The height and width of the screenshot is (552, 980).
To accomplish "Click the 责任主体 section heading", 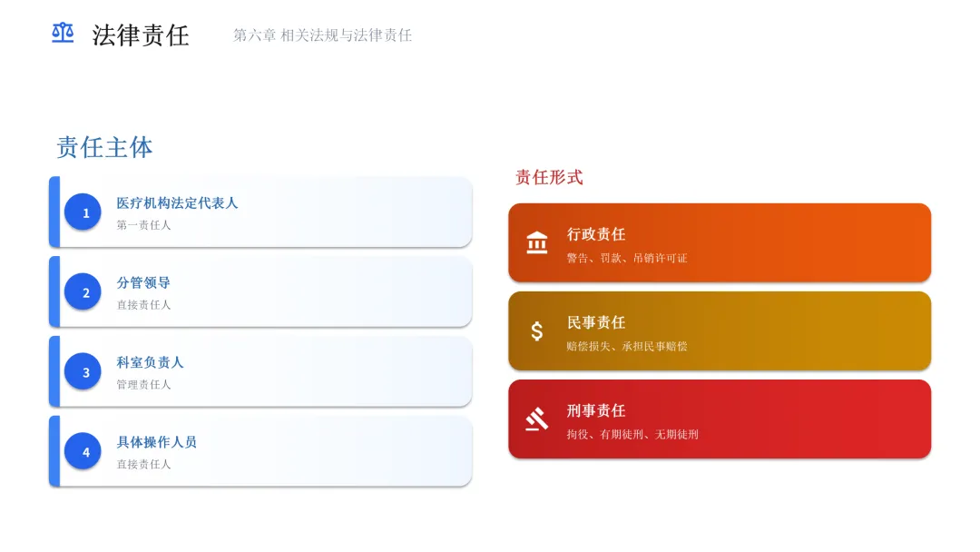I will click(x=104, y=147).
